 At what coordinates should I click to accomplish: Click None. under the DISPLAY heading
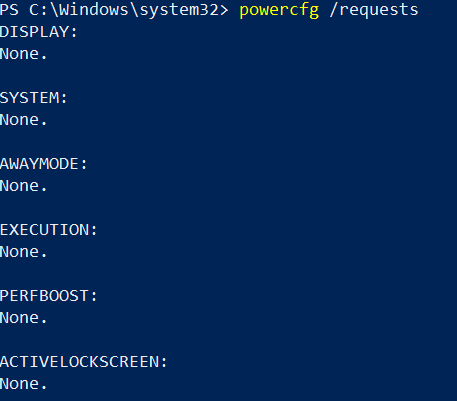pyautogui.click(x=24, y=54)
